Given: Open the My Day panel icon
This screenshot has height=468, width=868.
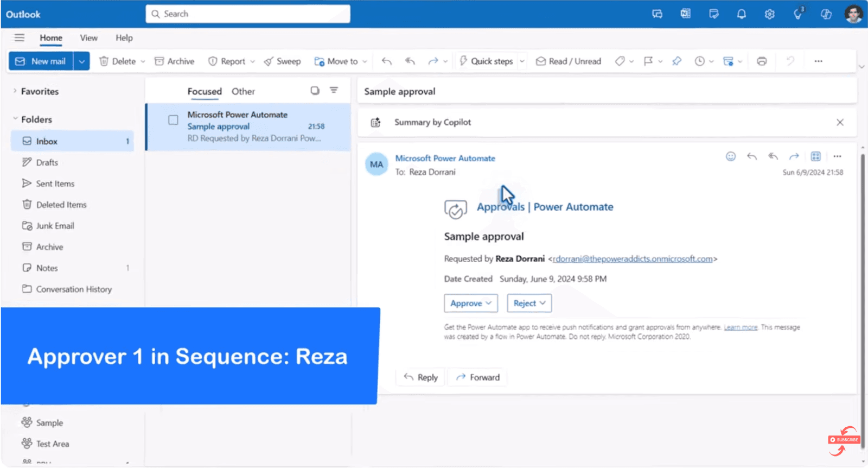Looking at the screenshot, I should [714, 14].
